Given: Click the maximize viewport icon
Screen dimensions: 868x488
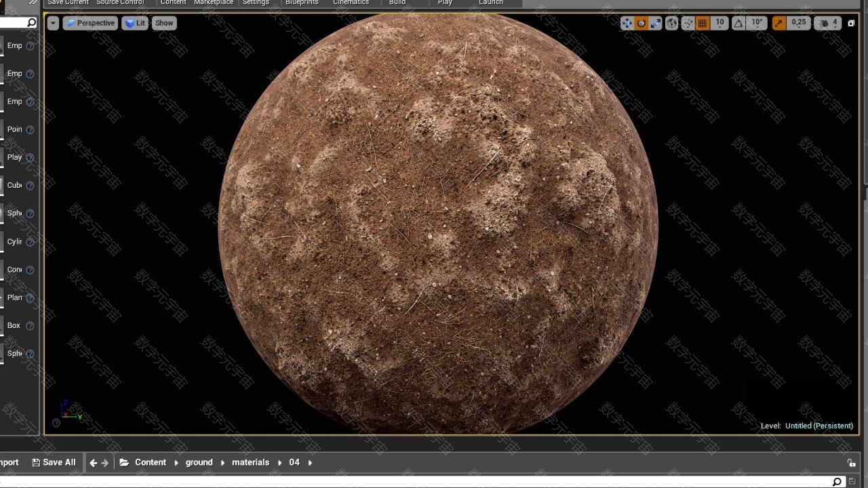Looking at the screenshot, I should click(851, 23).
